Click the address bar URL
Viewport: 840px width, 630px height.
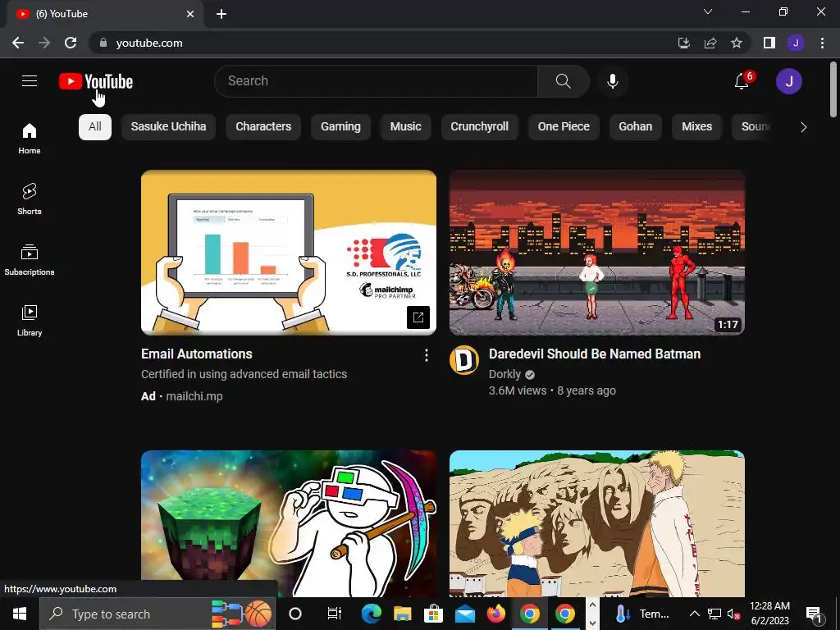click(149, 43)
